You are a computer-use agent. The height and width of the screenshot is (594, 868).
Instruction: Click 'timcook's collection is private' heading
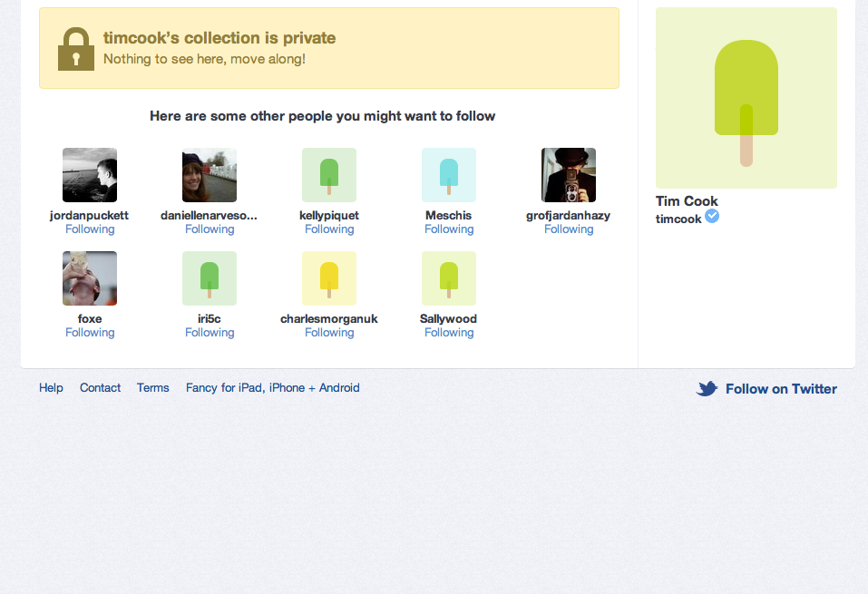219,38
